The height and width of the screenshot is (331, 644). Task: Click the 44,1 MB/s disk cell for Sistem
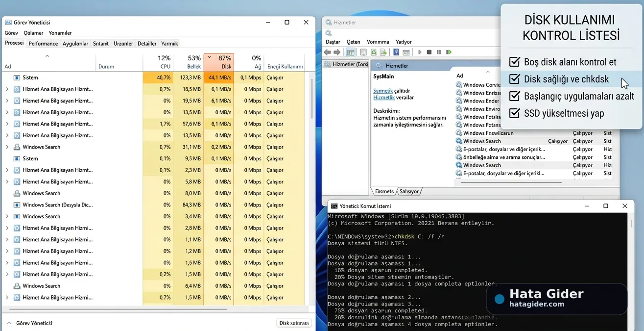click(219, 77)
